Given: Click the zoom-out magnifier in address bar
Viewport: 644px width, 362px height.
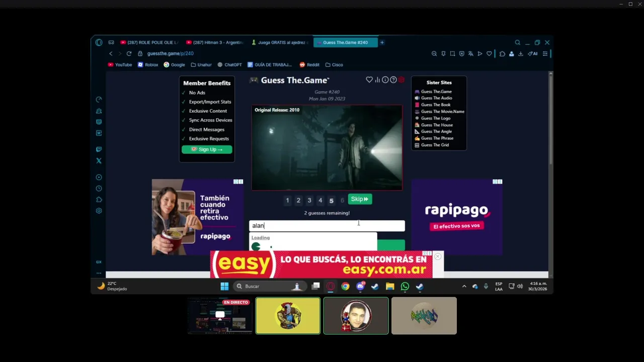Looking at the screenshot, I should click(434, 54).
